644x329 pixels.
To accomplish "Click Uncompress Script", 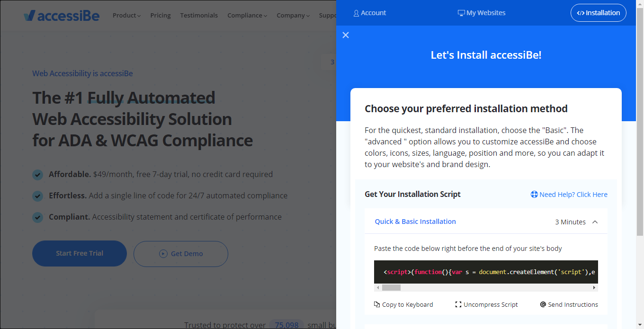I will (x=487, y=304).
